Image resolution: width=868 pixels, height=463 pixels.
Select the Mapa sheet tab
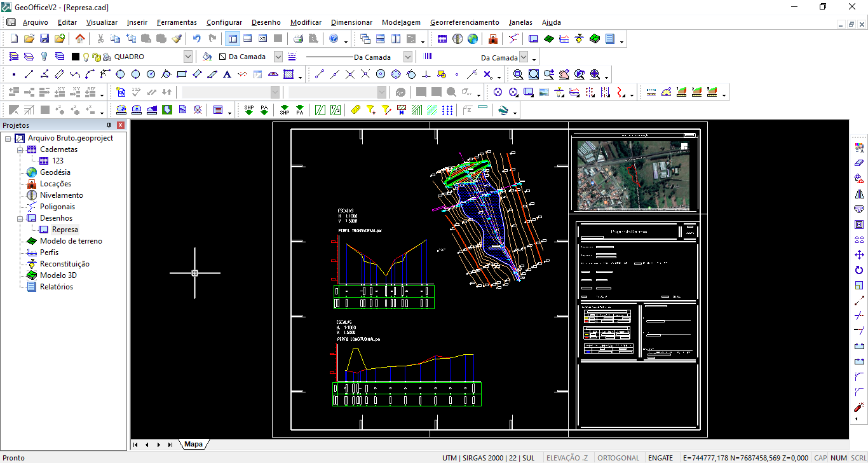193,445
